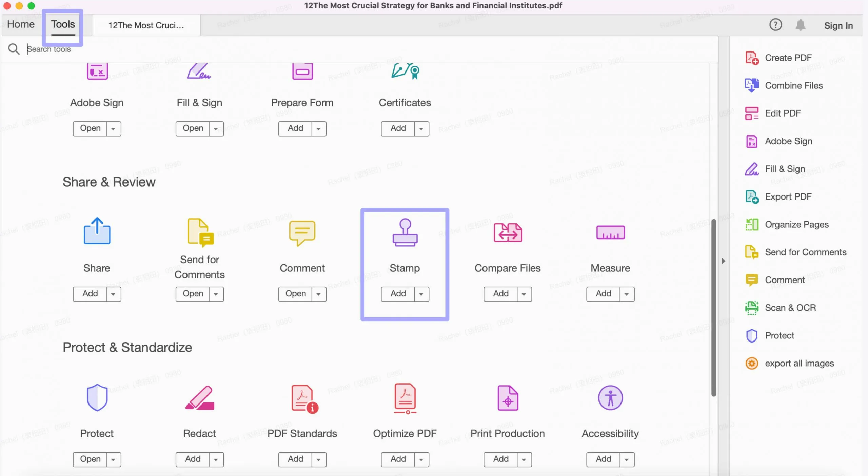Click Add button for Certificates

(398, 128)
